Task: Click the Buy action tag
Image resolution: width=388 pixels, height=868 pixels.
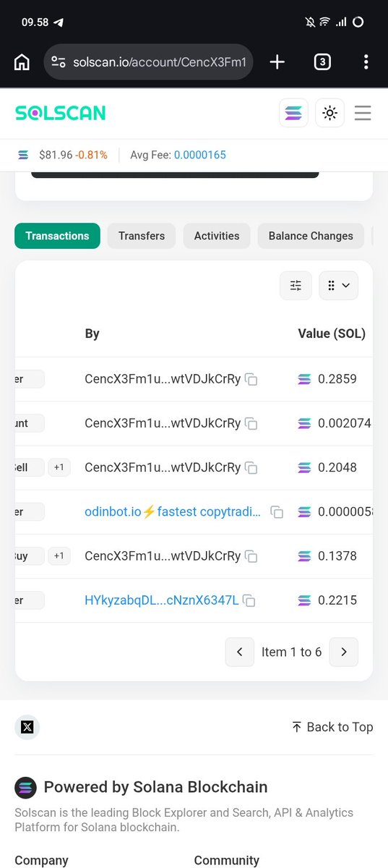Action: 30,556
